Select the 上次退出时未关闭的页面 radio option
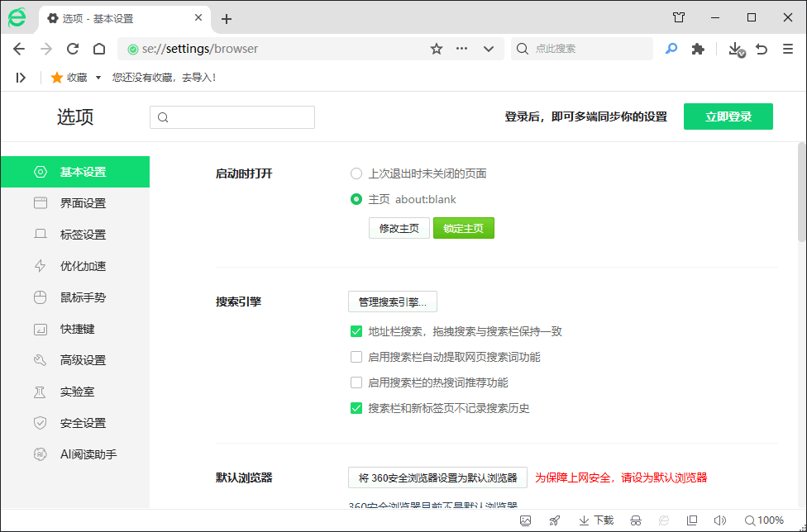807x532 pixels. pos(356,173)
